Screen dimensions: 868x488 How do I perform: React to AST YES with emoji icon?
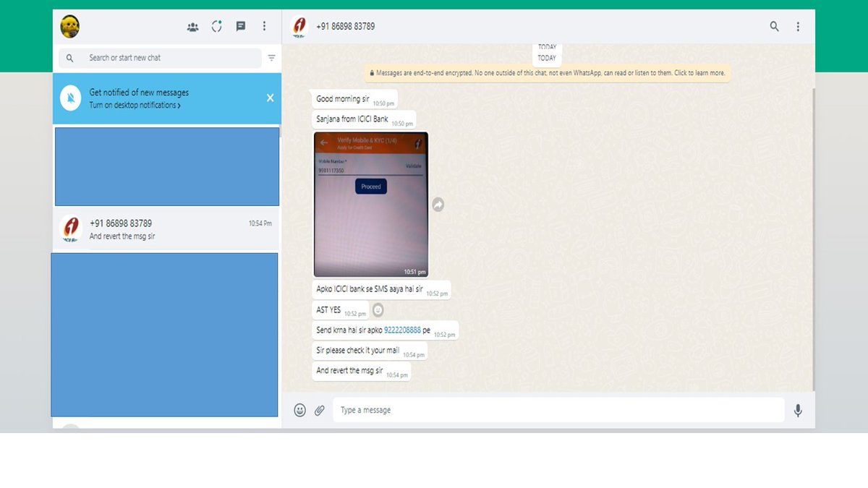click(x=378, y=310)
